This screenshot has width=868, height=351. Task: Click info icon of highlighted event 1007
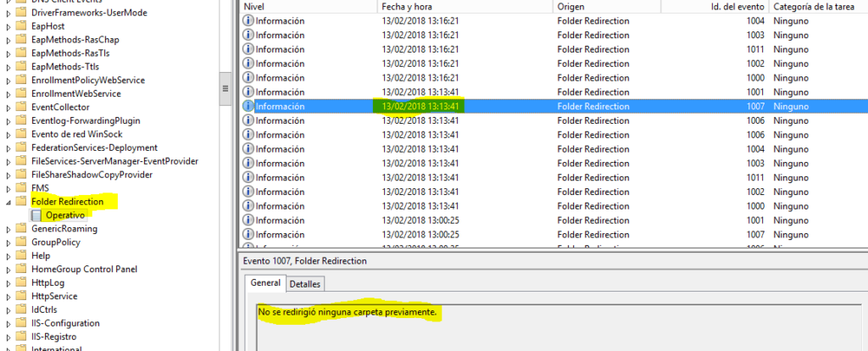click(248, 106)
